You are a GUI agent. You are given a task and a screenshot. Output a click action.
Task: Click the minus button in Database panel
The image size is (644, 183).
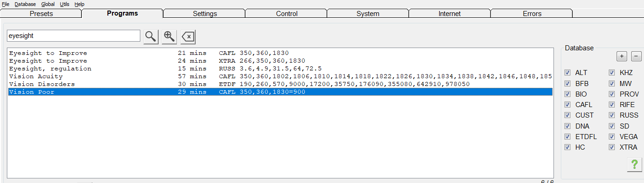click(636, 56)
